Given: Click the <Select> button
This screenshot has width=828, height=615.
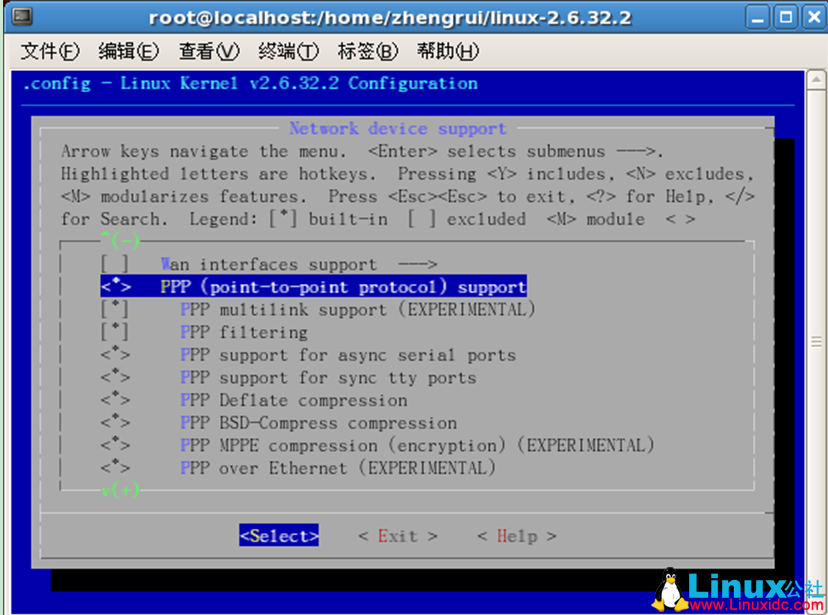Looking at the screenshot, I should (x=279, y=536).
